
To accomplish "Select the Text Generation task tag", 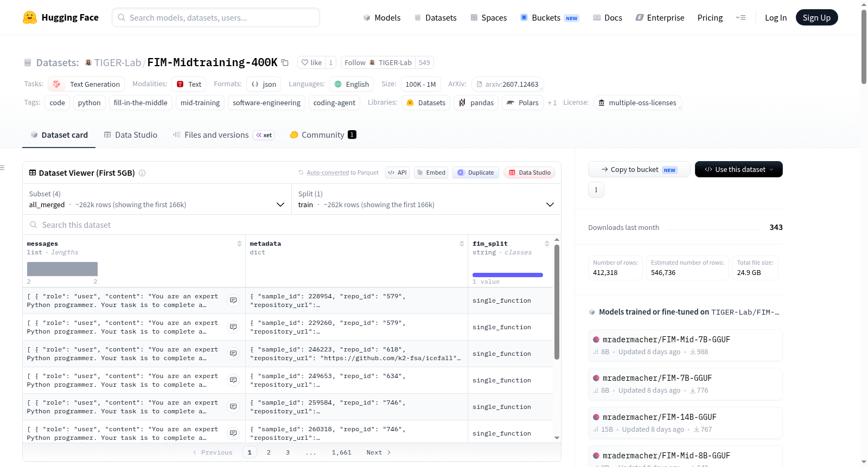I will pyautogui.click(x=86, y=84).
